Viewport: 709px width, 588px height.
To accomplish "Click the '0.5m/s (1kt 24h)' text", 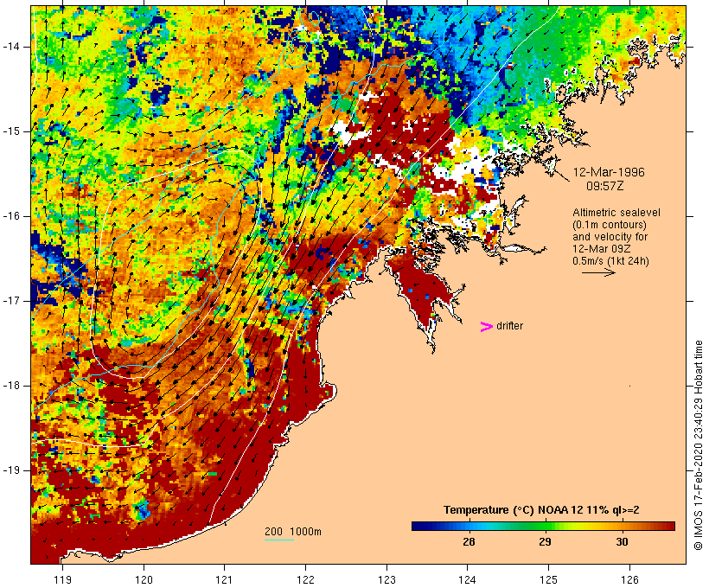I will (610, 261).
